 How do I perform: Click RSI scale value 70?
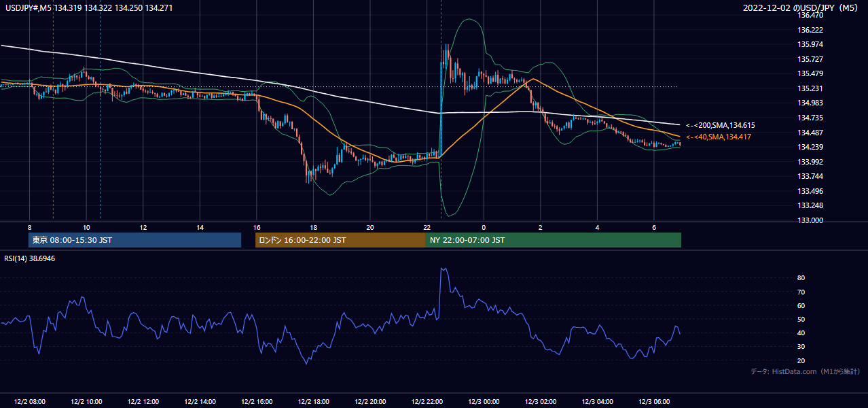pyautogui.click(x=801, y=292)
